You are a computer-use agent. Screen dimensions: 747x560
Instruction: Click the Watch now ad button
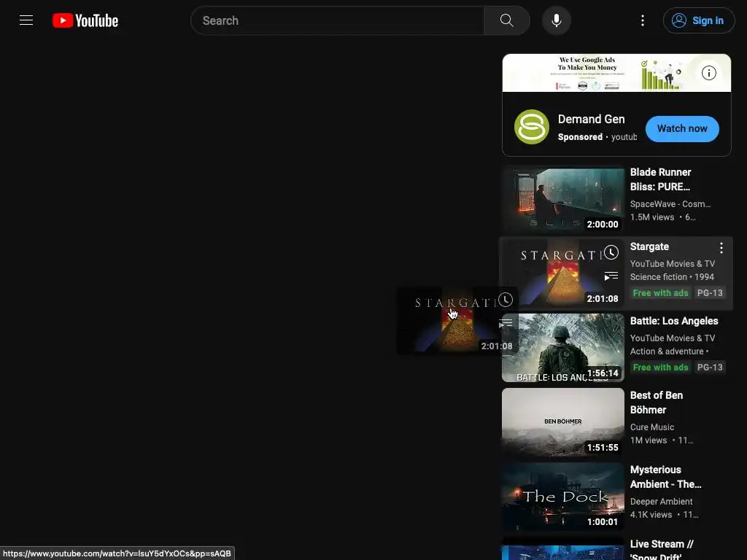point(682,128)
